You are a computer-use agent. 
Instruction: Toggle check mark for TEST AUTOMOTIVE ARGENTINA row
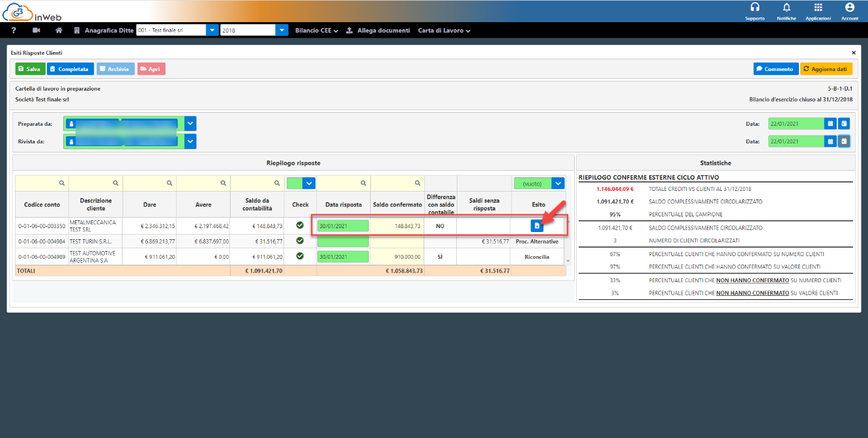click(300, 256)
